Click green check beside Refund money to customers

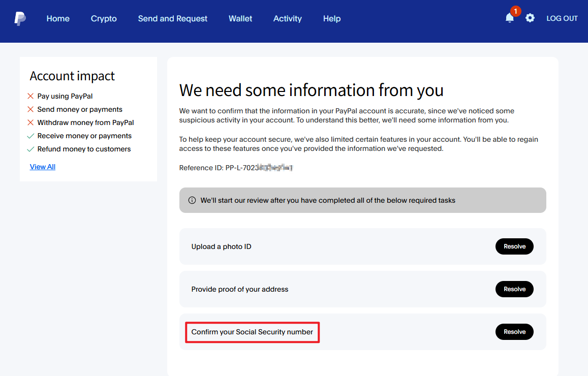[x=30, y=149]
